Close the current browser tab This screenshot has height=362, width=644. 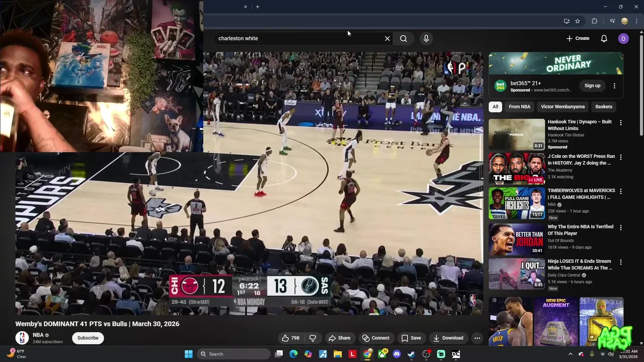246,7
